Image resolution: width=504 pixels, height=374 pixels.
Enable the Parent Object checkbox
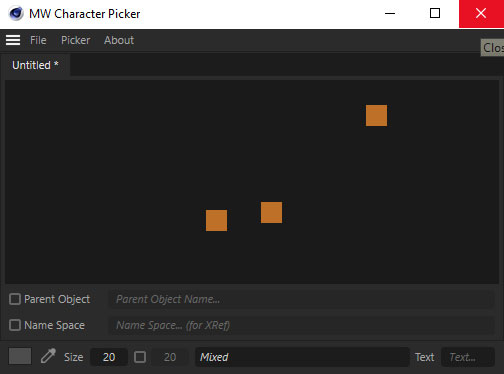point(15,299)
